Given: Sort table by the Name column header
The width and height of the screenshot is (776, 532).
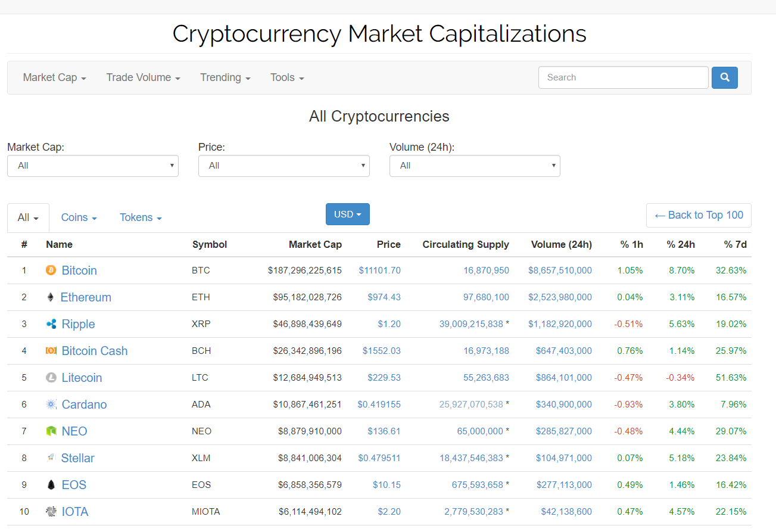Looking at the screenshot, I should pos(60,244).
